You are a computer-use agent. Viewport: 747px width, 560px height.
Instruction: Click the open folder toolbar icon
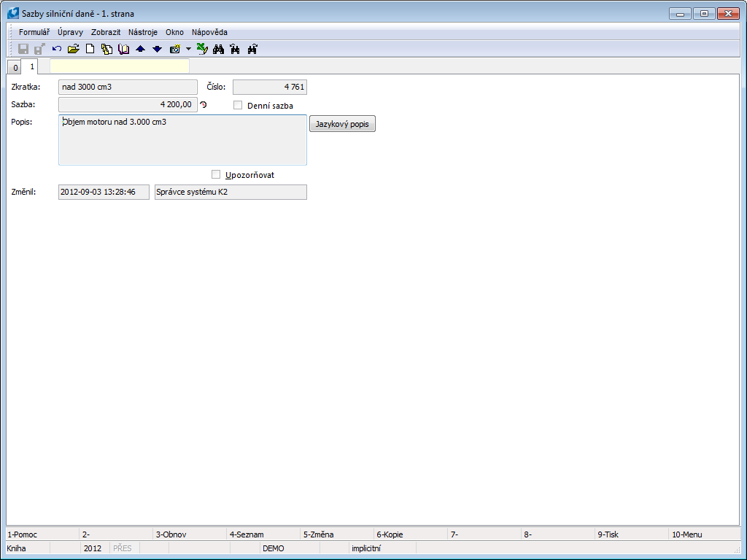click(74, 49)
